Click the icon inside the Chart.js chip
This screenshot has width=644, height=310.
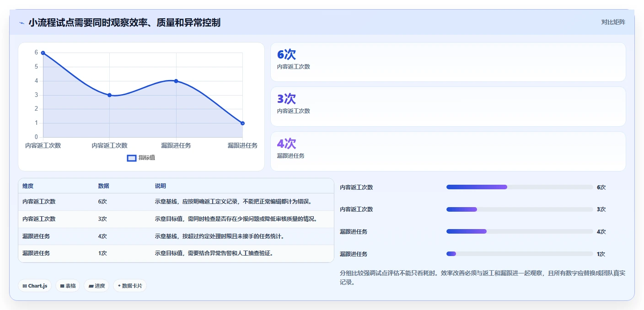(24, 286)
